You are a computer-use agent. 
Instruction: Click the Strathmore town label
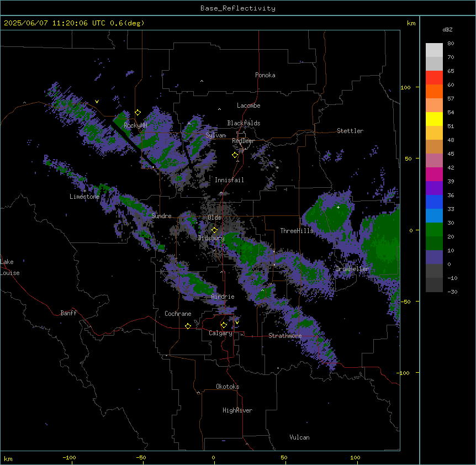[285, 336]
